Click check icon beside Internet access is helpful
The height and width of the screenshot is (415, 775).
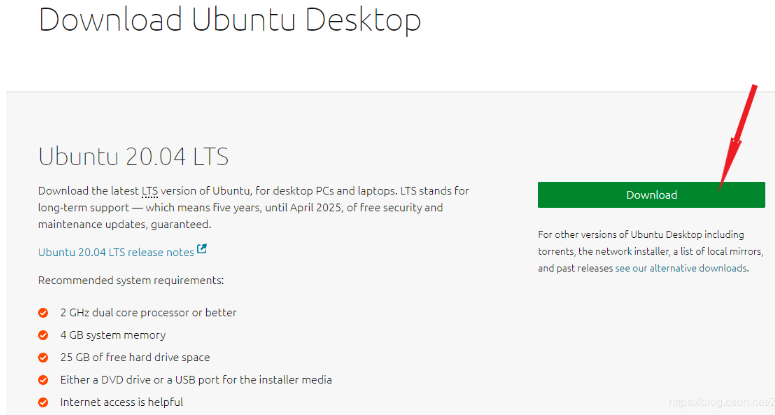[x=43, y=402]
